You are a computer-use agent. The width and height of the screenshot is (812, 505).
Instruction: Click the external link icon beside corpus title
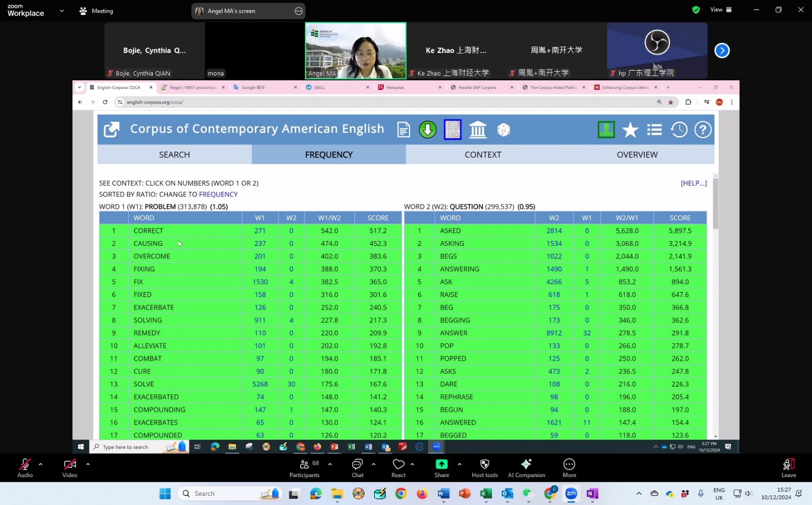(111, 129)
